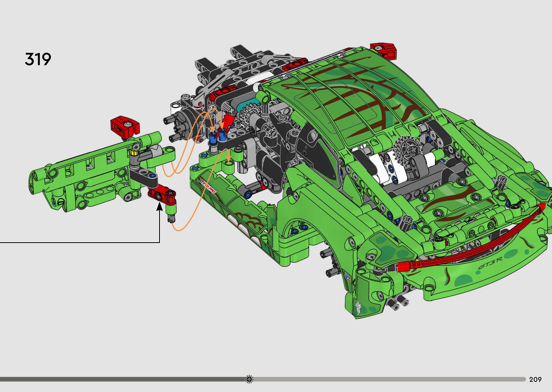552x392 pixels.
Task: Click the gear marker on progress bar
Action: click(249, 379)
